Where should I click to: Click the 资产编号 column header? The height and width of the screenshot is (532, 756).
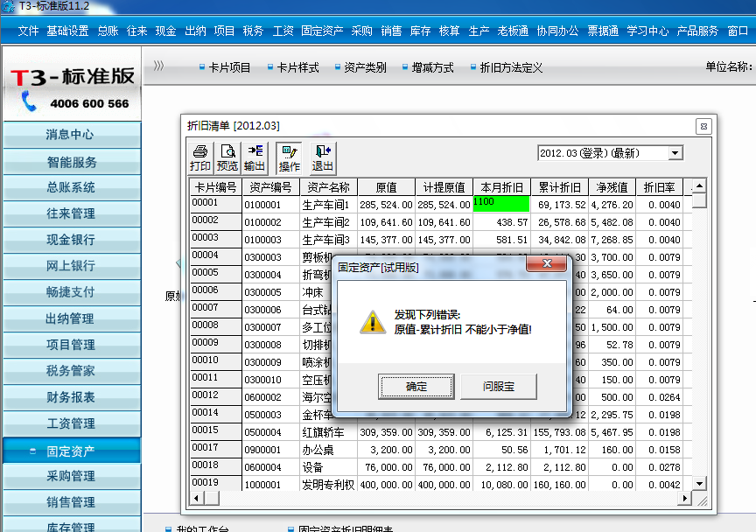270,187
